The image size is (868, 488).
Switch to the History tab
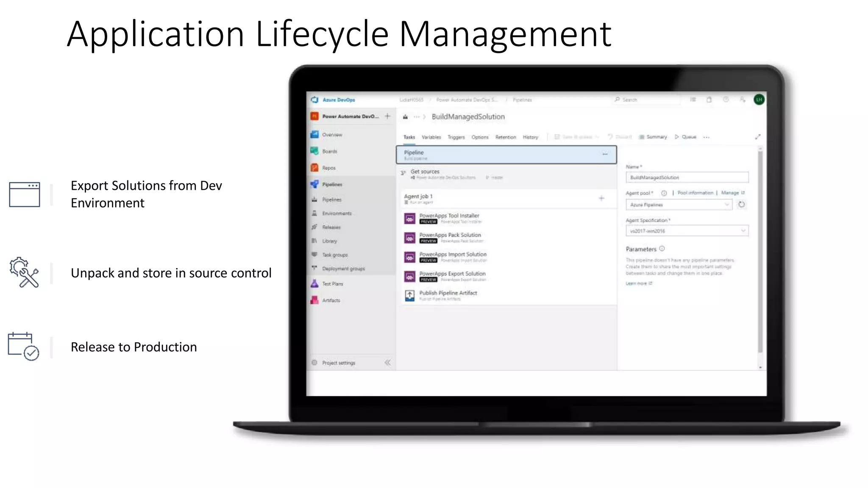pos(530,137)
